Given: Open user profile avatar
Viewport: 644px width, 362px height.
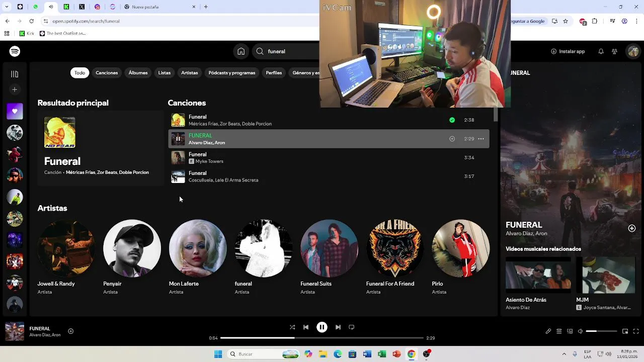Looking at the screenshot, I should (x=632, y=51).
